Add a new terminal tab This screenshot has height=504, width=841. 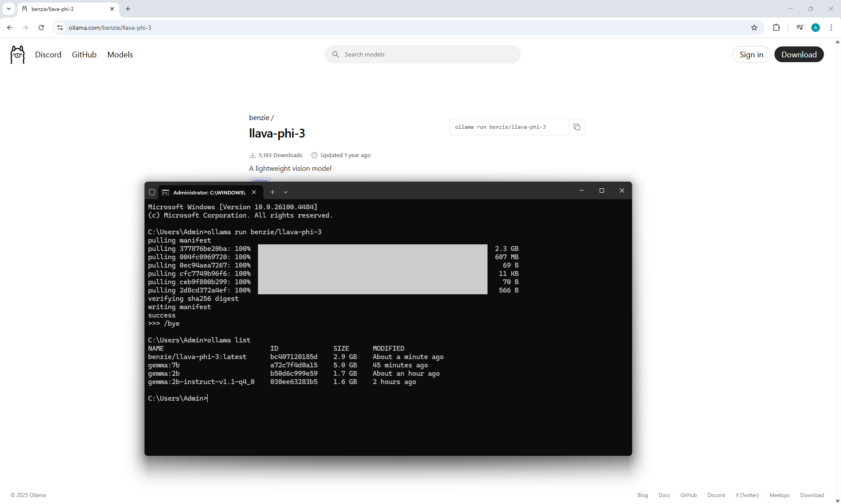[272, 192]
